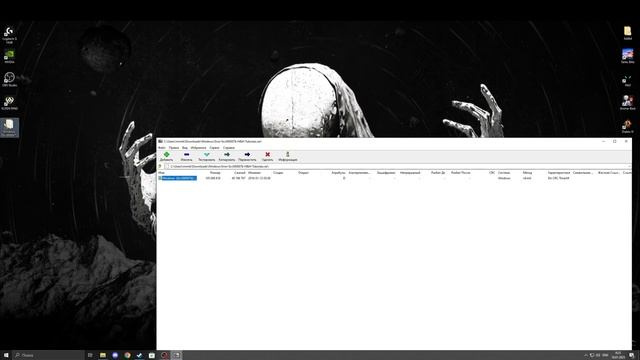Image resolution: width=640 pixels, height=360 pixels.
Task: Minimize the 7-Zip window
Action: 603,141
